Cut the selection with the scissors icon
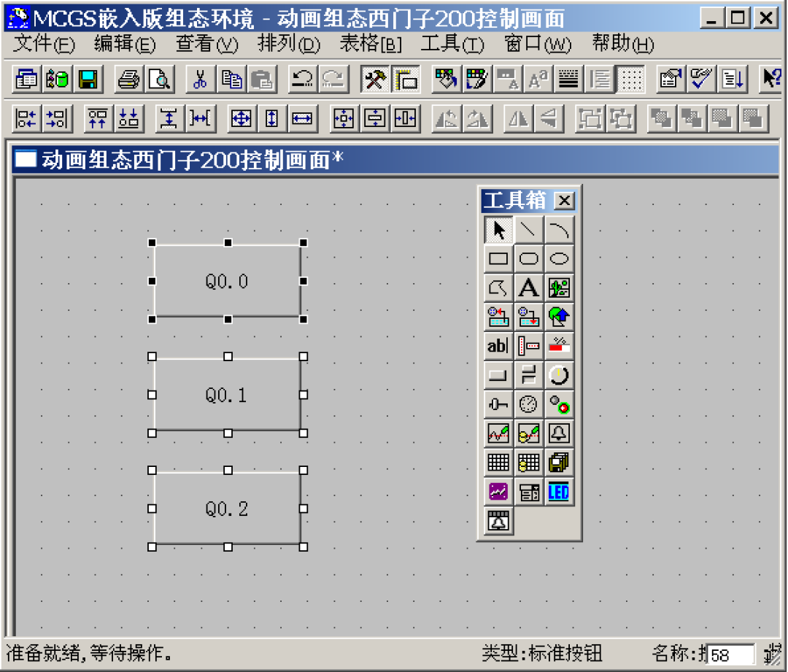The width and height of the screenshot is (788, 672). [x=200, y=79]
